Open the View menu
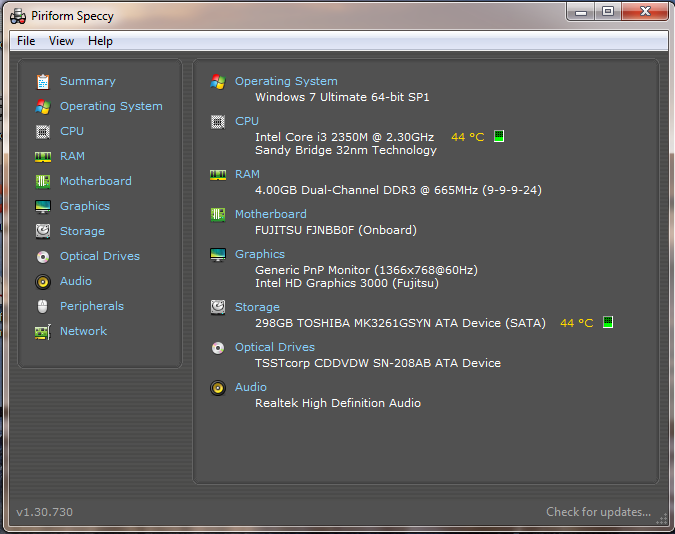The height and width of the screenshot is (534, 675). click(62, 41)
